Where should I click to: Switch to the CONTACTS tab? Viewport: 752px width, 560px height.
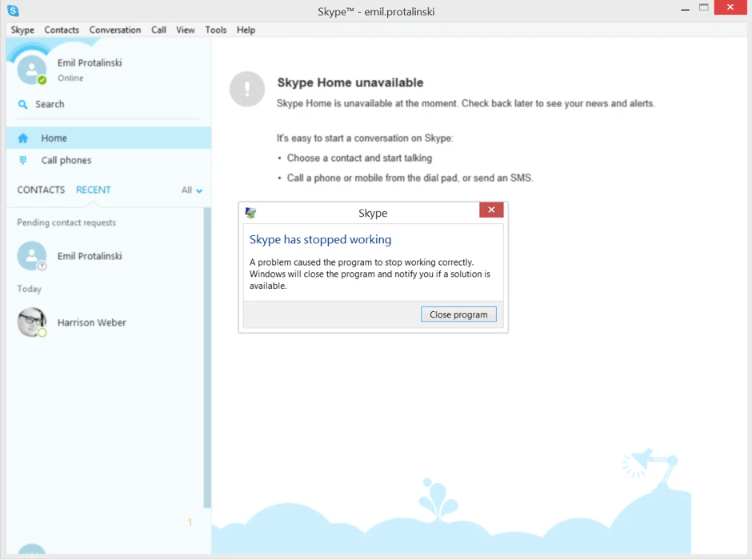(40, 190)
